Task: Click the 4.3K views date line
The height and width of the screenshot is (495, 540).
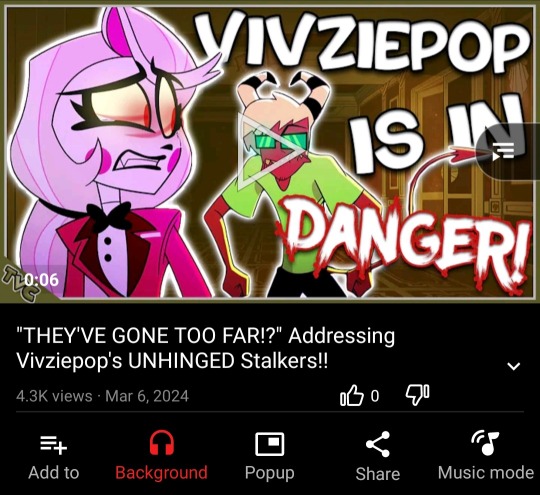Action: tap(102, 396)
